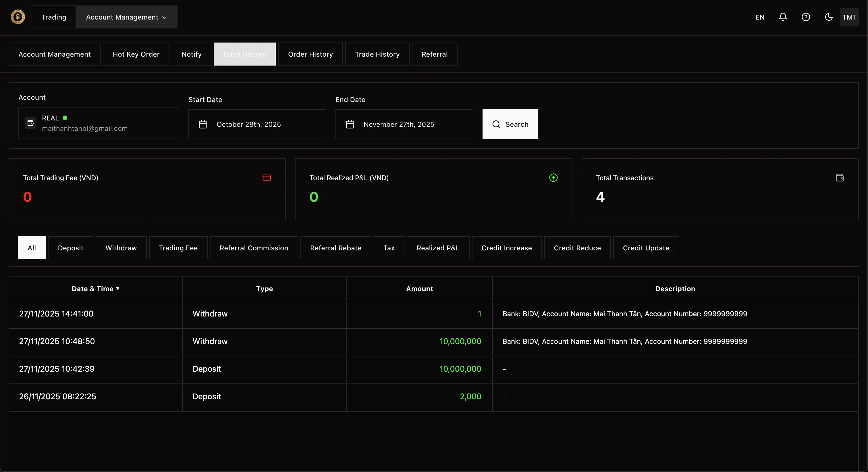Image resolution: width=868 pixels, height=472 pixels.
Task: Click the Description column header
Action: (675, 289)
